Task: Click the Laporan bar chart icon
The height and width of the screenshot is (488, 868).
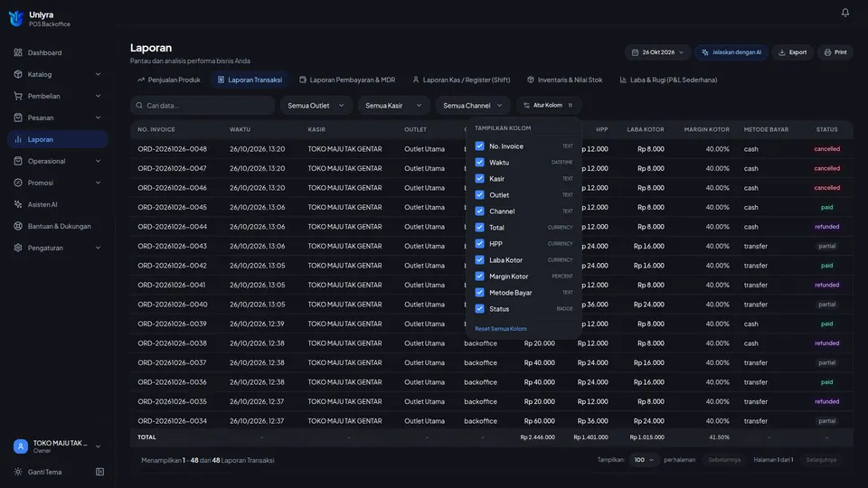Action: tap(18, 139)
